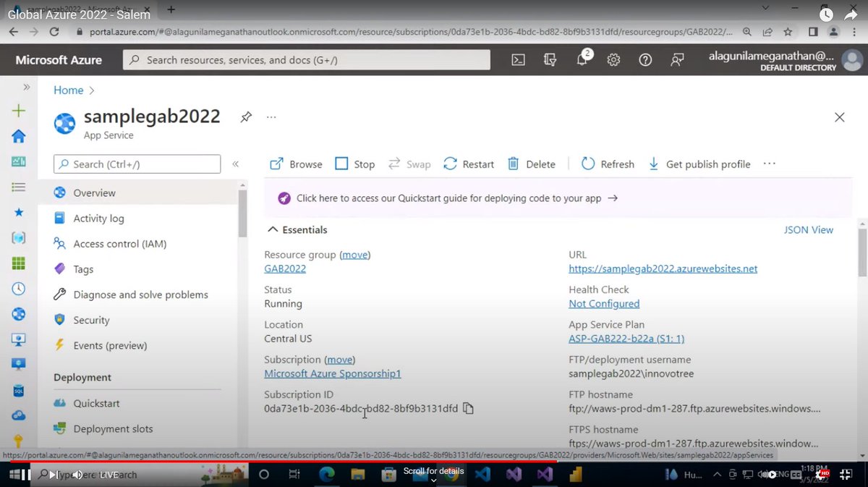Click Get publish profile

point(699,164)
